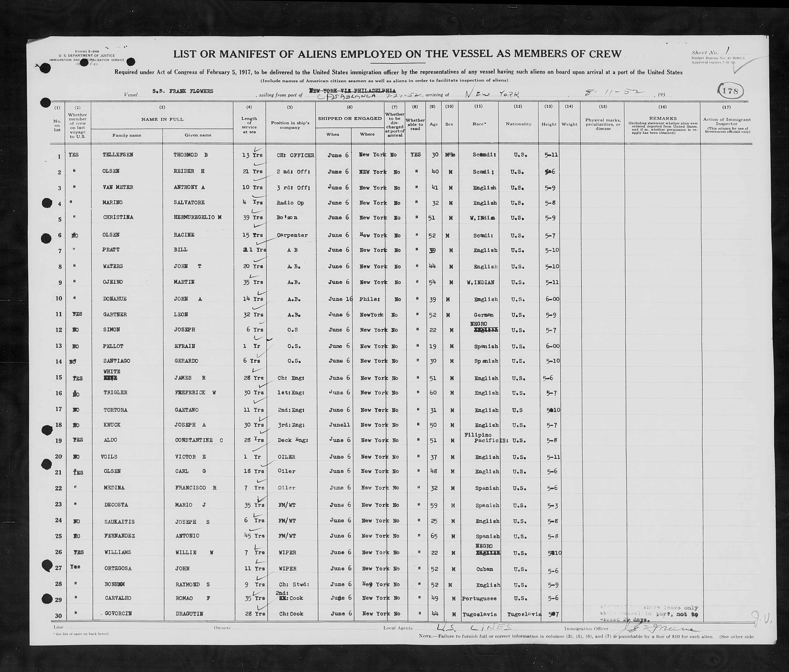
Task: Select the given name GAETANO
Action: tap(187, 410)
